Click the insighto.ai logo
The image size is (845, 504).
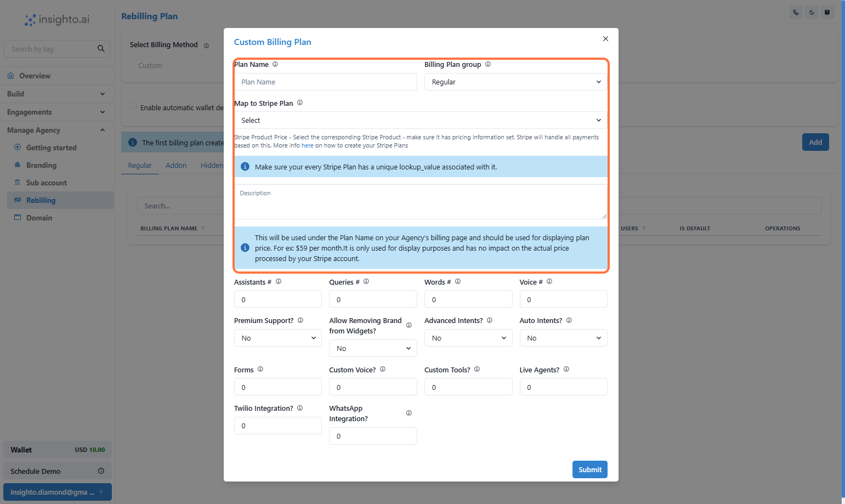coord(57,20)
